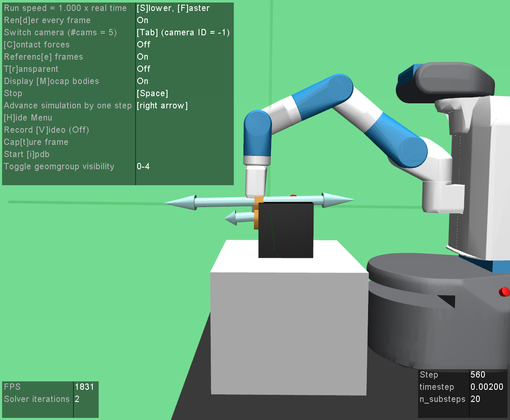Click the white wrist link above gripper

[255, 181]
